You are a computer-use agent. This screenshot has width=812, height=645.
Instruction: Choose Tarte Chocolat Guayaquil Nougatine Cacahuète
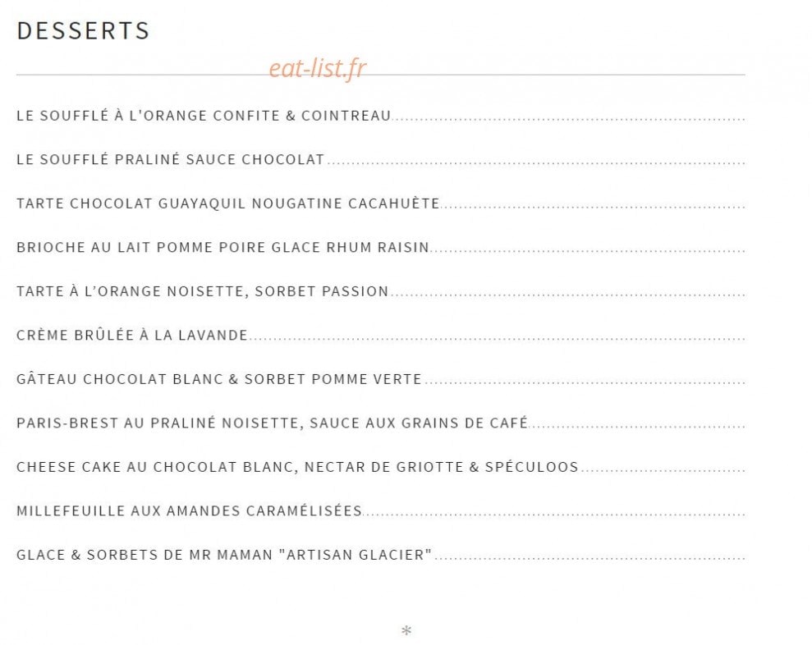pyautogui.click(x=228, y=204)
